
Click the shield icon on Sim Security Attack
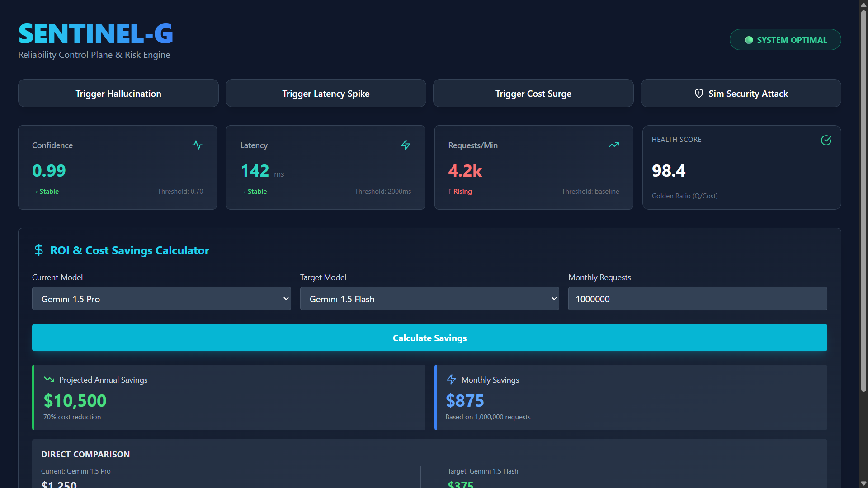(699, 94)
